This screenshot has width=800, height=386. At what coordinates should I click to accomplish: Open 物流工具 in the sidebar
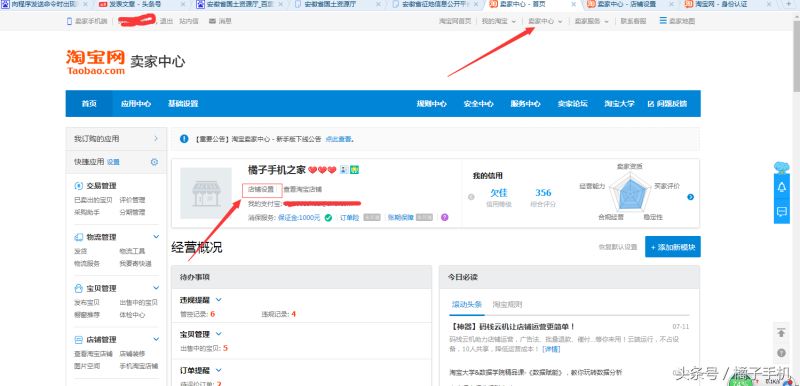(x=132, y=251)
